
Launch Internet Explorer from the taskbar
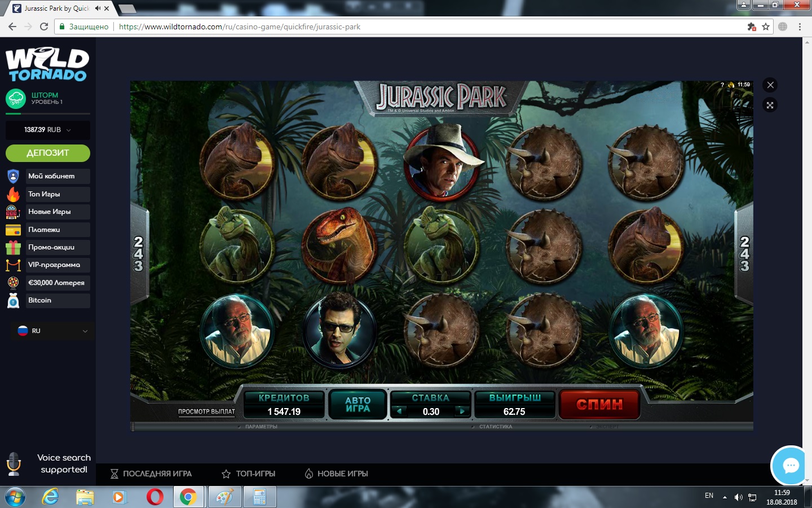[x=51, y=497]
